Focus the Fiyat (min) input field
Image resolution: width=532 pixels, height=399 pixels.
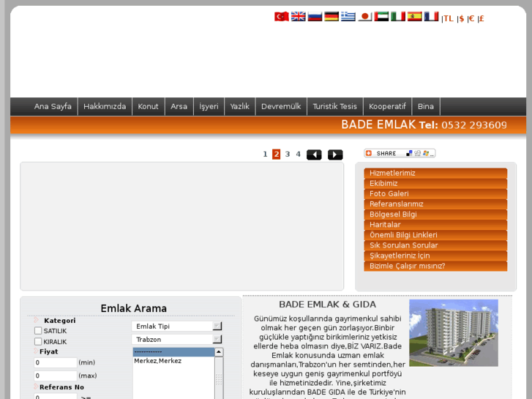56,362
